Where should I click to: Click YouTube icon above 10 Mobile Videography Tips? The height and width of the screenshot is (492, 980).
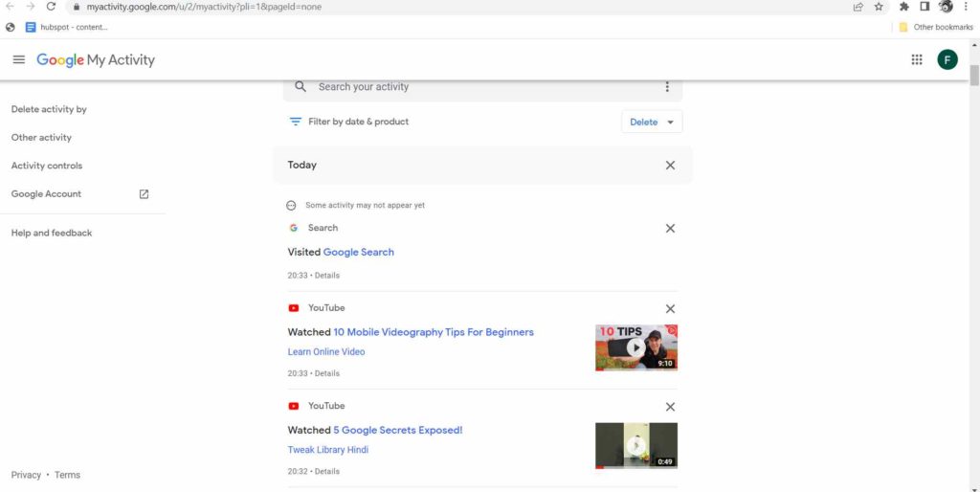tap(293, 308)
